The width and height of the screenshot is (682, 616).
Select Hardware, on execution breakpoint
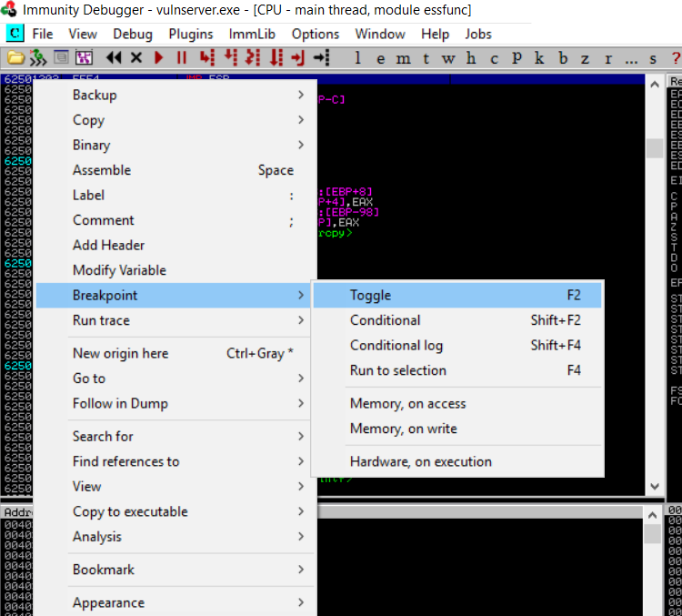click(x=457, y=461)
